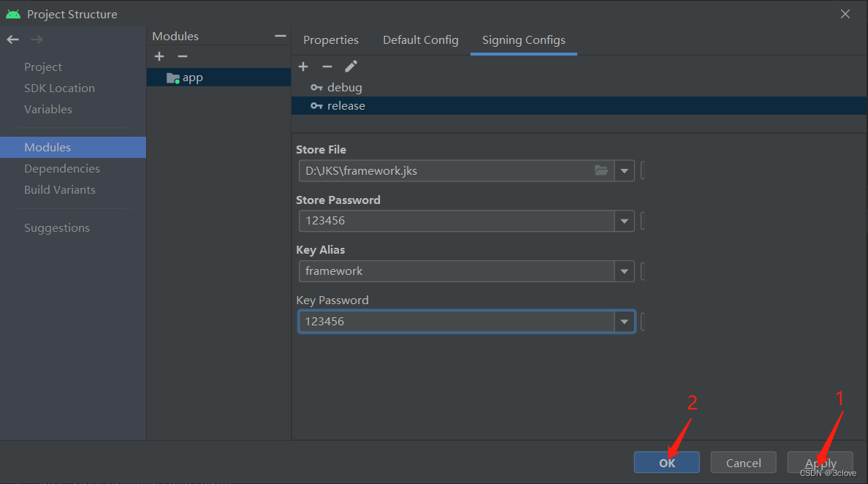Select the release signing config

click(346, 105)
